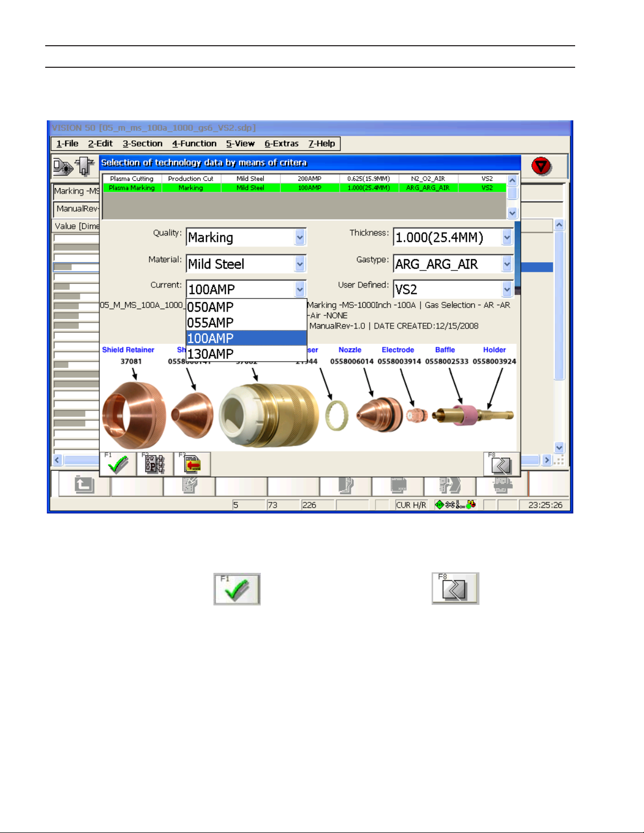The height and width of the screenshot is (833, 644).
Task: Pick the highlighted 100AMP list option
Action: coord(247,338)
